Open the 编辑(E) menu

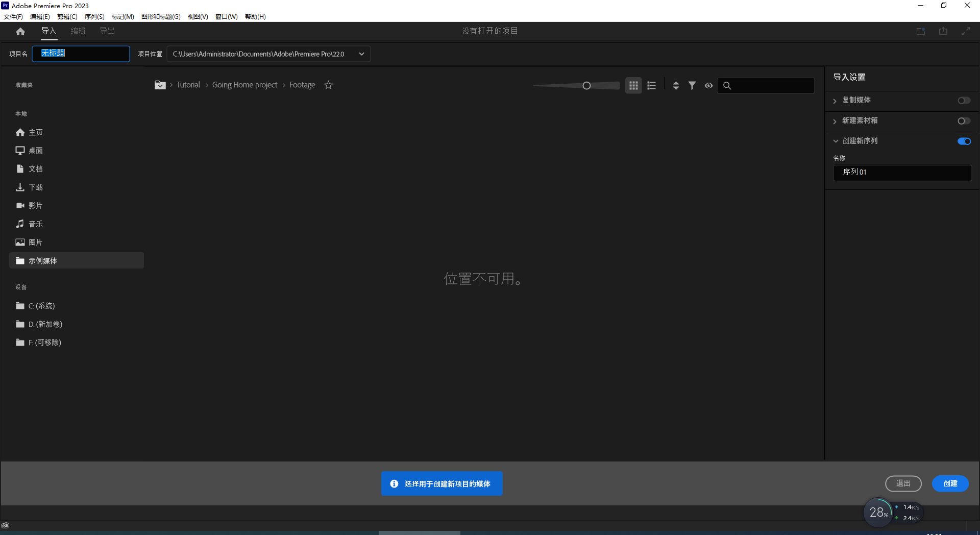(40, 16)
